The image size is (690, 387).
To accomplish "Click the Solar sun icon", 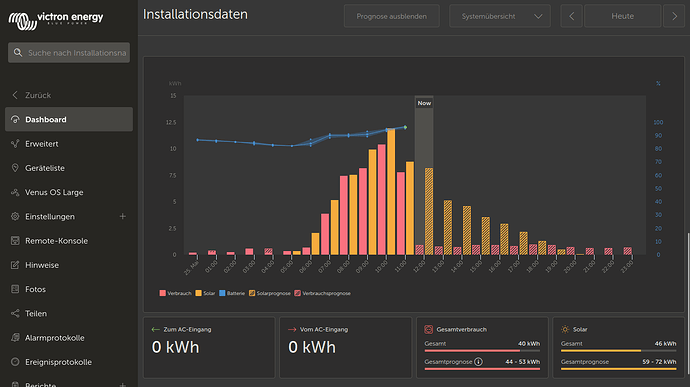I will [565, 329].
